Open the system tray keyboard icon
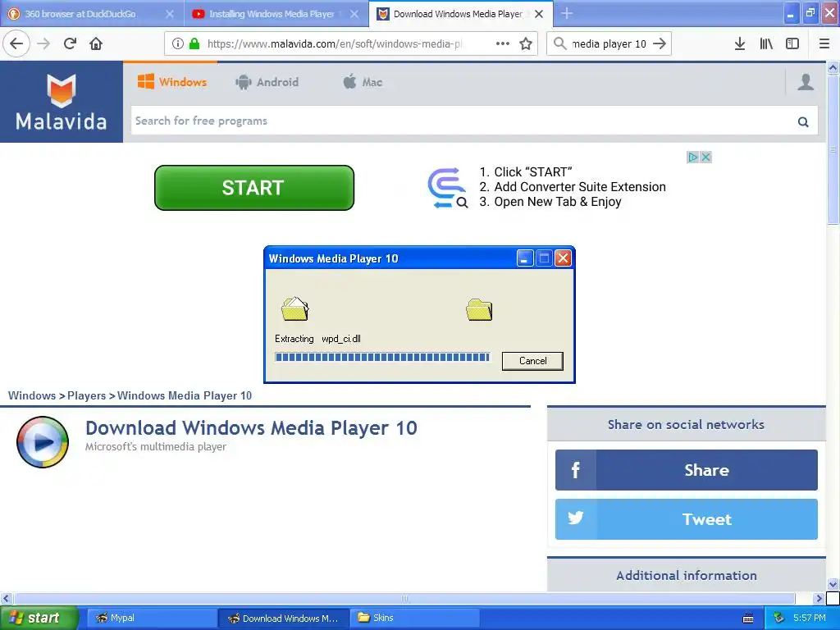The image size is (840, 630). click(x=748, y=619)
